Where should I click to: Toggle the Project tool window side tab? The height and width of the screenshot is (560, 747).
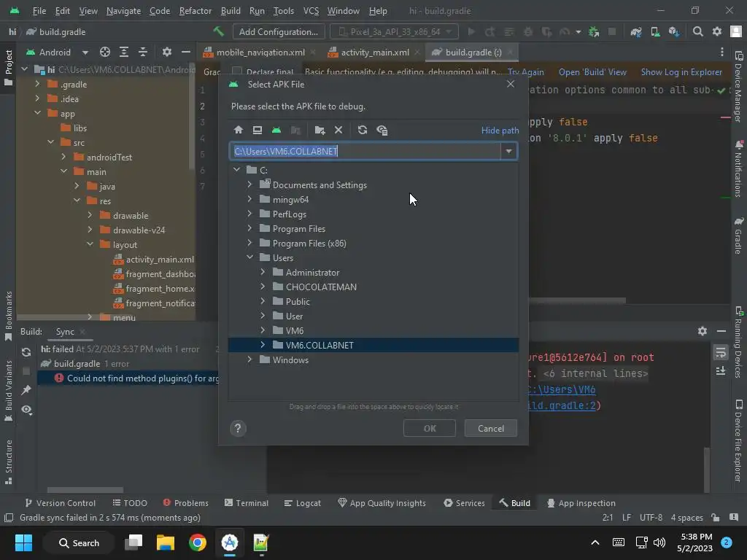click(8, 68)
